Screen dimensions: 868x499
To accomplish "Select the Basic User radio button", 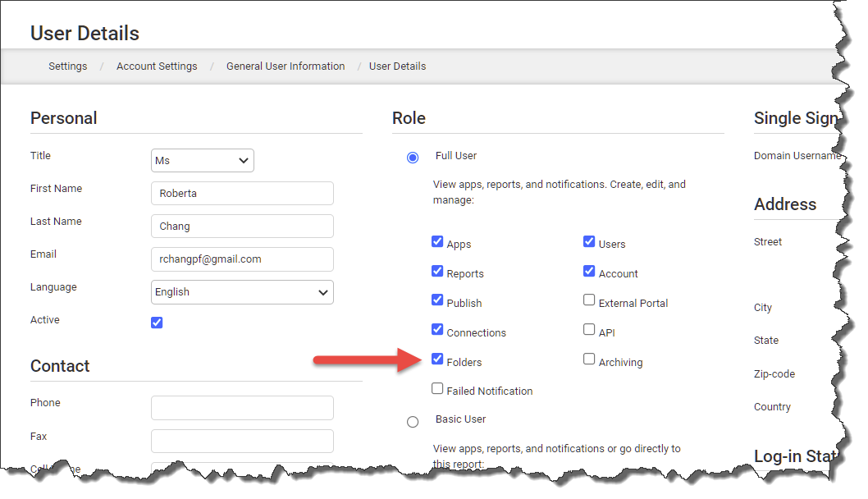I will click(x=413, y=423).
